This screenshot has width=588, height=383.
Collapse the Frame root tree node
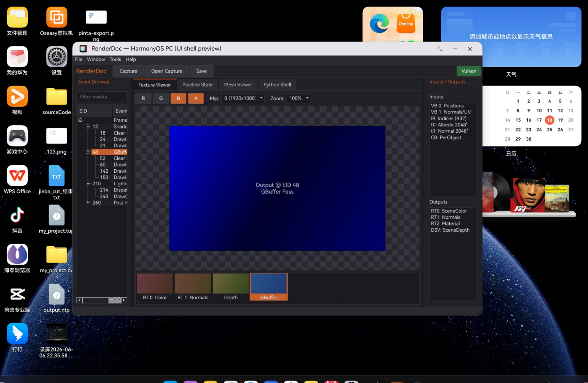pyautogui.click(x=80, y=120)
